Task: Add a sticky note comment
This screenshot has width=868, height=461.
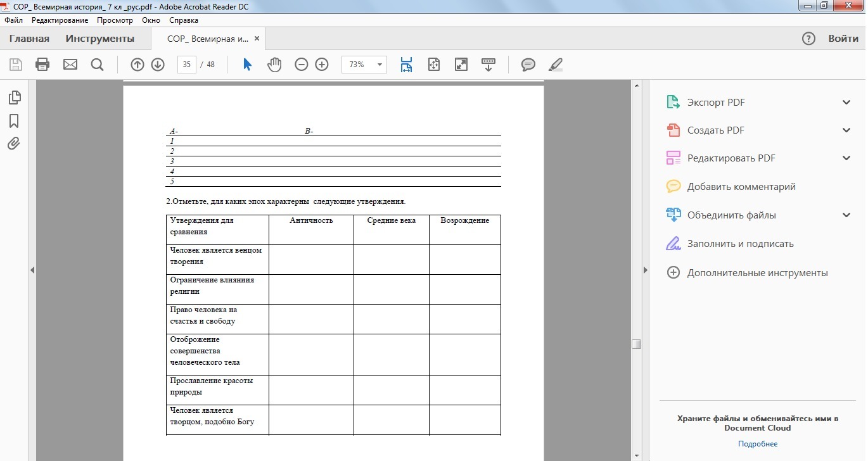Action: pyautogui.click(x=528, y=65)
